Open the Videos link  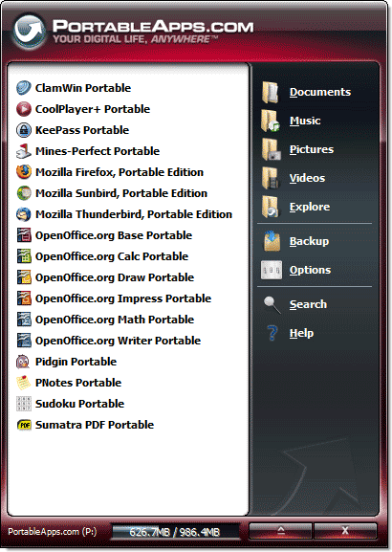pos(307,178)
